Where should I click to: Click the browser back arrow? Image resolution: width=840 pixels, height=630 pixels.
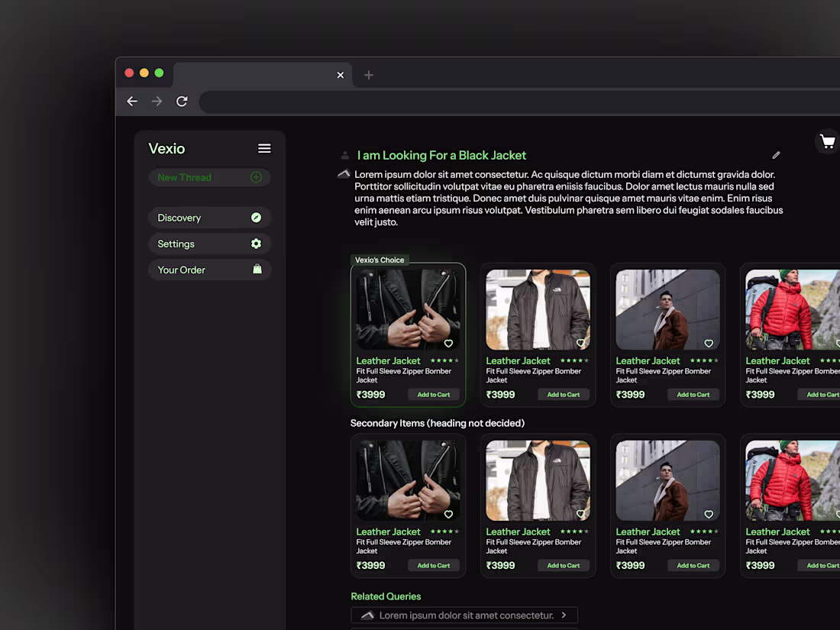(132, 102)
